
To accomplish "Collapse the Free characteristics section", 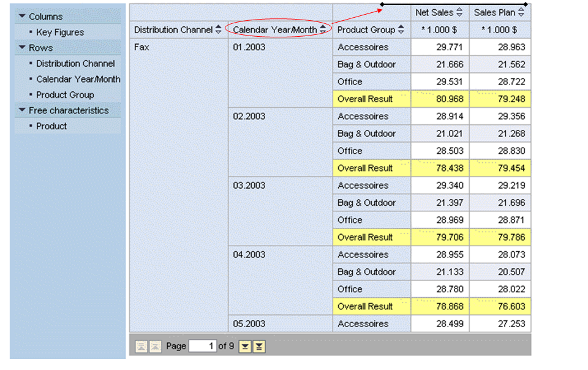I will coord(23,111).
